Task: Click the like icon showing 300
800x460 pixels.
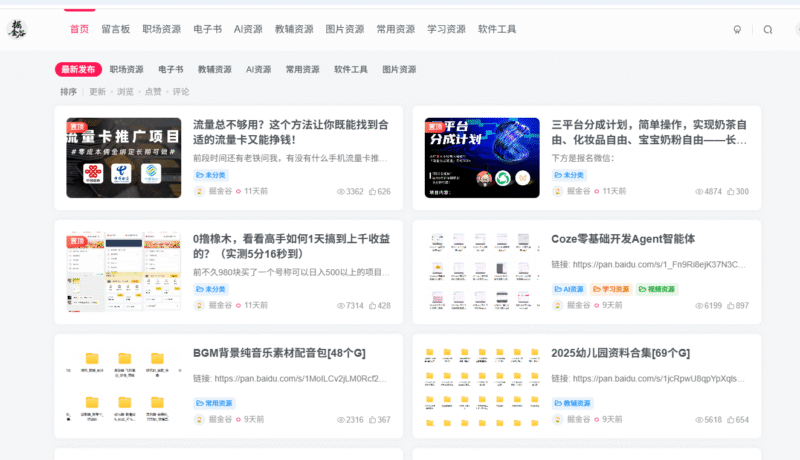Action: 731,192
